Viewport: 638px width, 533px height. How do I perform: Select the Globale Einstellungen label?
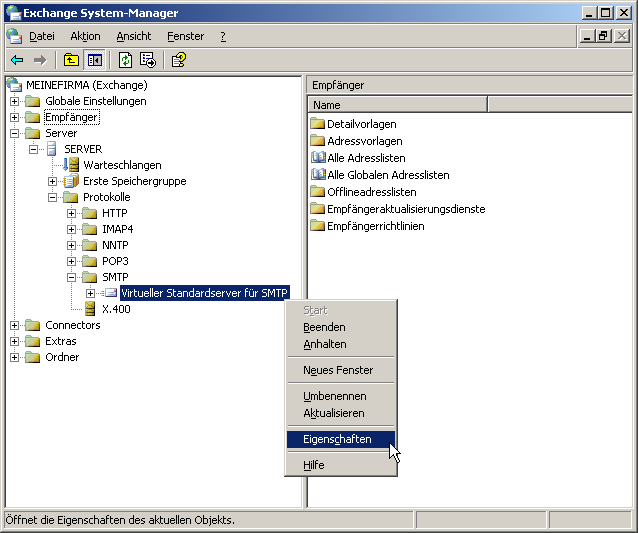(x=96, y=101)
